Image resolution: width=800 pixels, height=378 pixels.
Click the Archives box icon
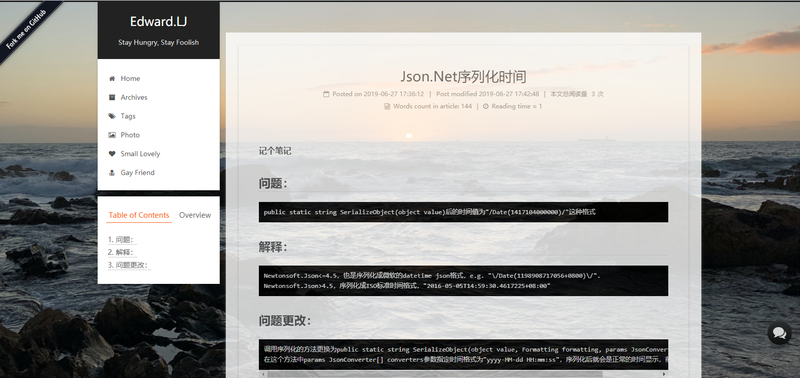(112, 97)
